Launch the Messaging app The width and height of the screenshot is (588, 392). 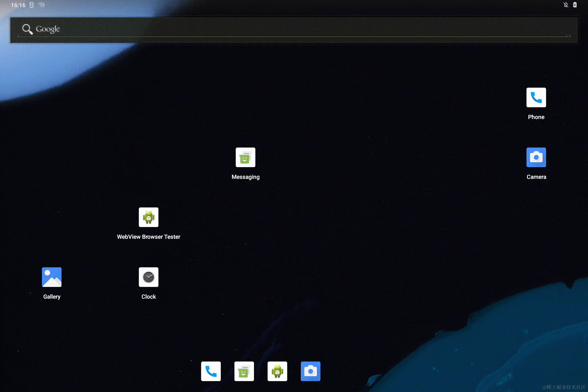(245, 157)
